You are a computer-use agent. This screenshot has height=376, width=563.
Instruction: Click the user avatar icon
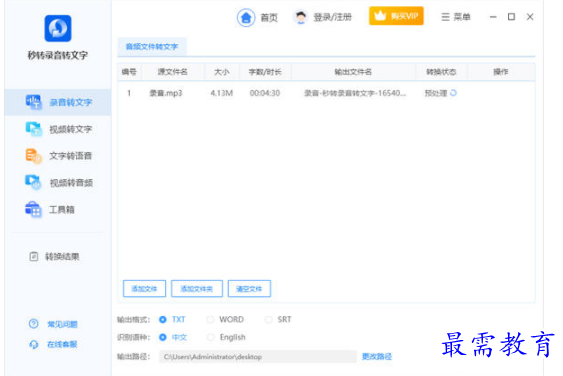tap(301, 17)
